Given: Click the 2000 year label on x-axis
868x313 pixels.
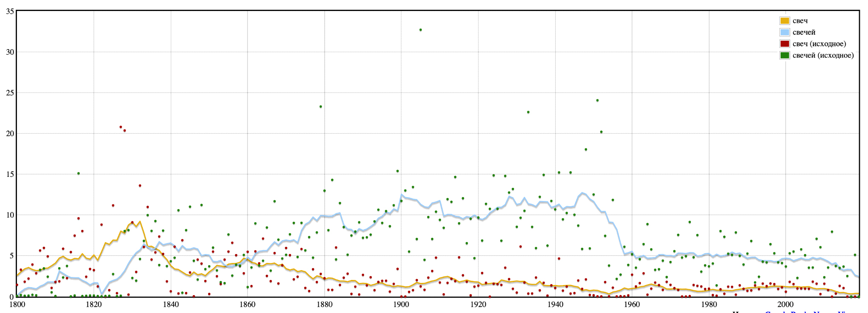Looking at the screenshot, I should click(x=785, y=304).
